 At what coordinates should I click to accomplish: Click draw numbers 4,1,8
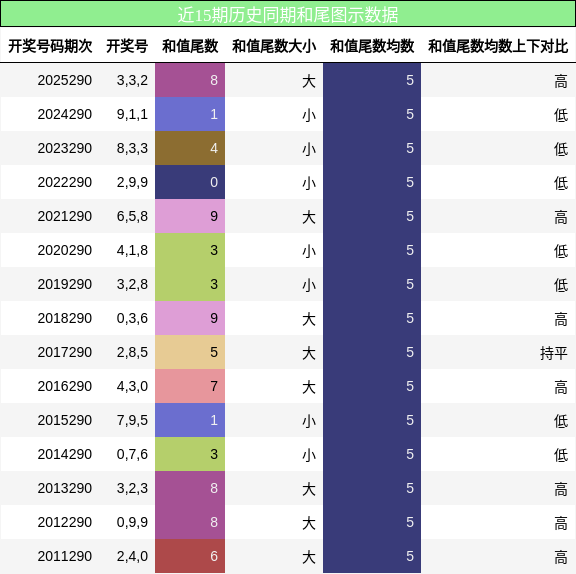(132, 250)
